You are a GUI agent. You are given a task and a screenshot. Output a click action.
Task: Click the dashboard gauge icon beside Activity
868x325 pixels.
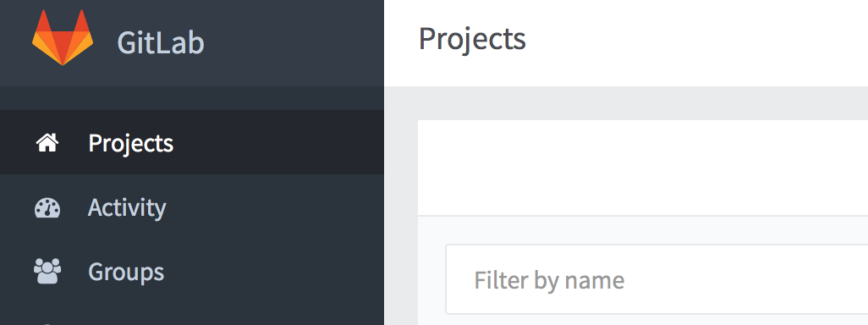(x=47, y=207)
